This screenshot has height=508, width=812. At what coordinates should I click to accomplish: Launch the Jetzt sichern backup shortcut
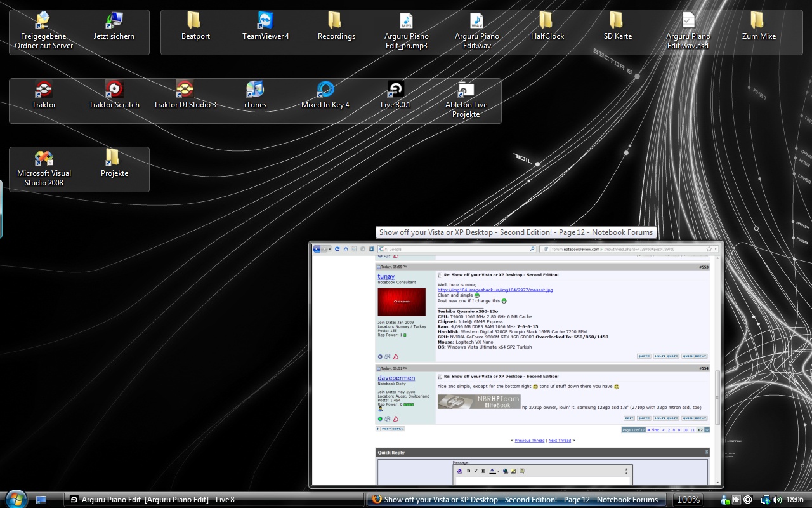(x=114, y=27)
